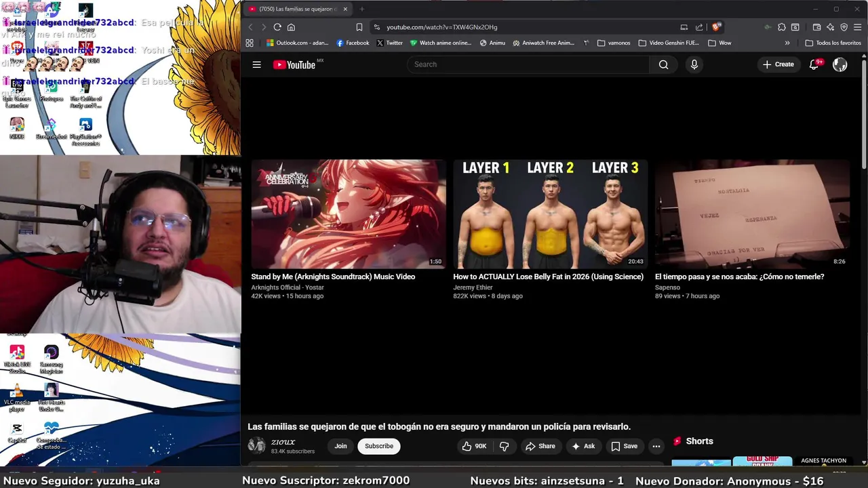This screenshot has width=868, height=488.
Task: Open Todos los favoritos folder
Action: [x=833, y=43]
